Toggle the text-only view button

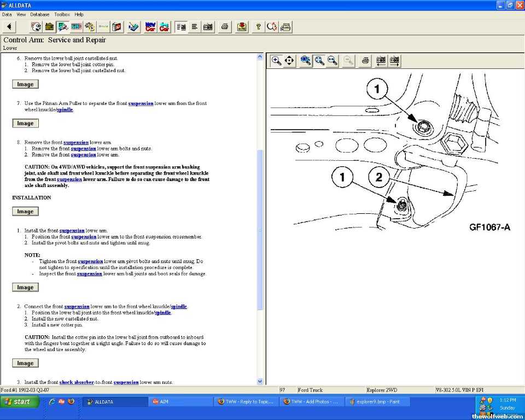[194, 26]
